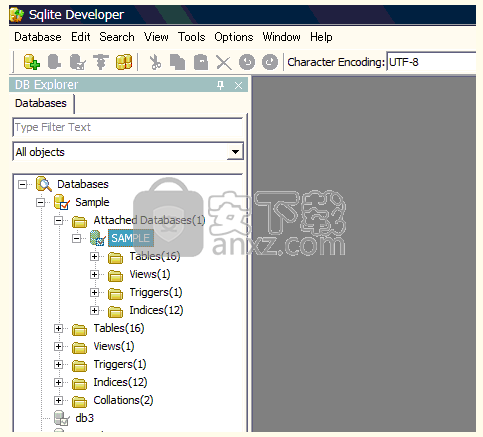
Task: Open the Search menu
Action: [x=117, y=37]
